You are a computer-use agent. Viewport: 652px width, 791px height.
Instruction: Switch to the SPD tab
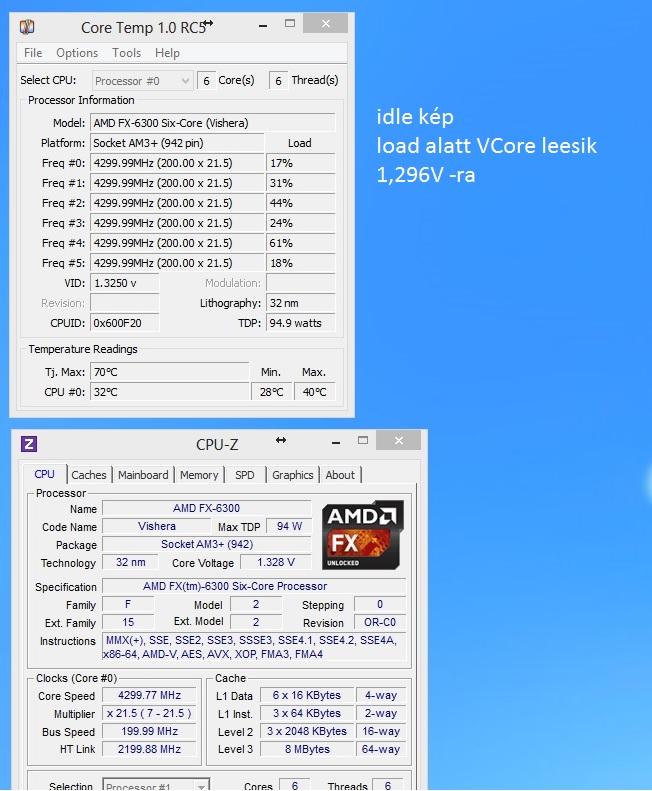coord(245,475)
